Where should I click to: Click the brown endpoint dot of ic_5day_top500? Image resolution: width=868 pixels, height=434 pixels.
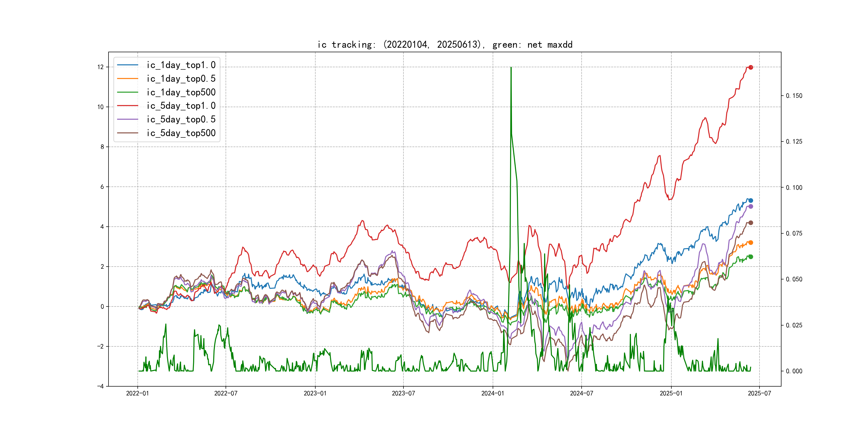tap(751, 223)
